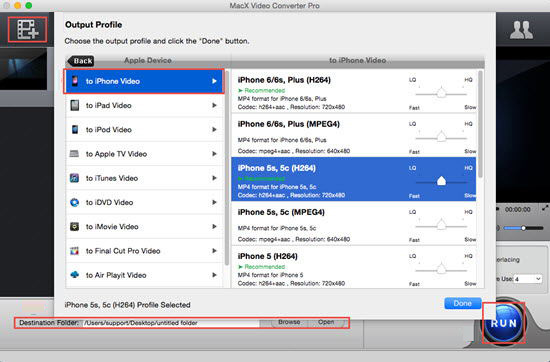Click the fullscreen preview expand icon

(x=545, y=208)
